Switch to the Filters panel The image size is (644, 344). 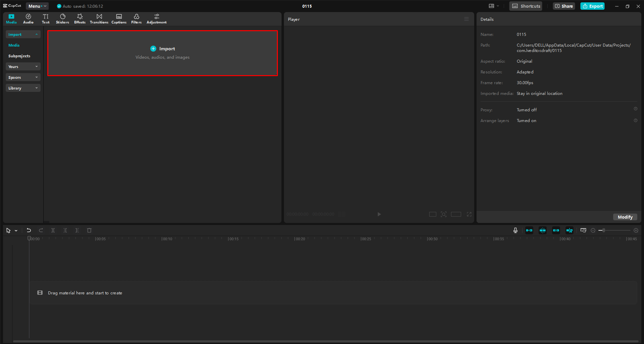[x=136, y=18]
